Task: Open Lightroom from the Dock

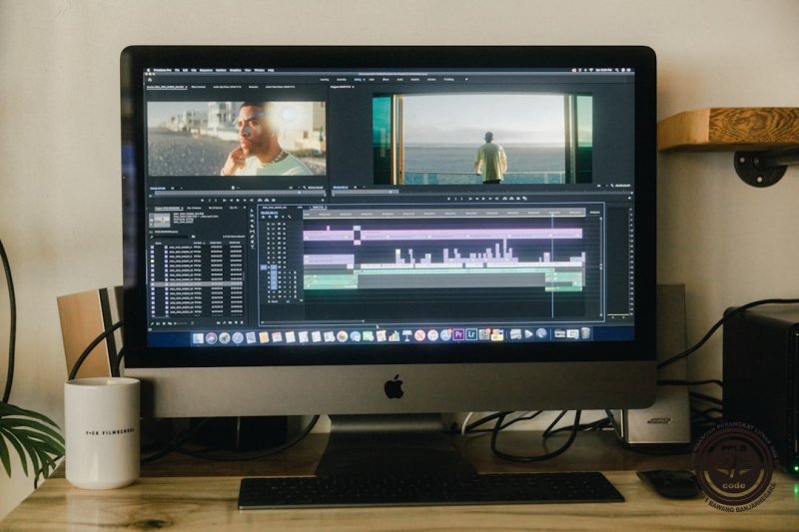Action: coord(471,334)
